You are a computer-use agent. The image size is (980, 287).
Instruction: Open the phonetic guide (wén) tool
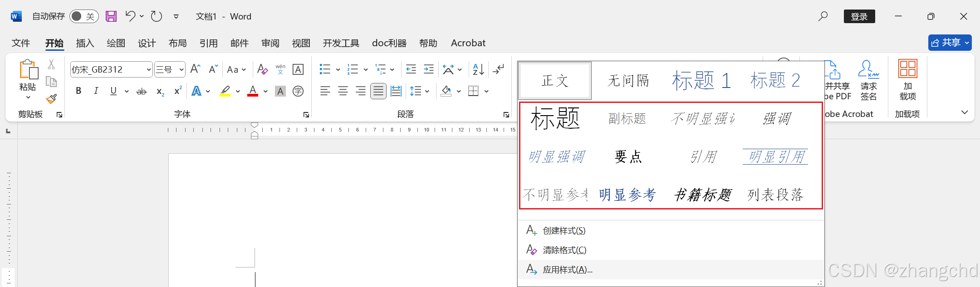coord(280,69)
